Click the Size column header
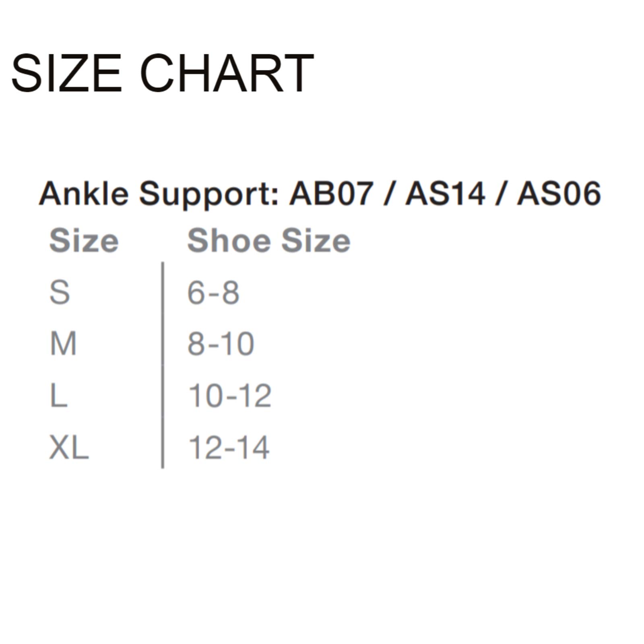Viewport: 644px width, 644px height. click(84, 241)
